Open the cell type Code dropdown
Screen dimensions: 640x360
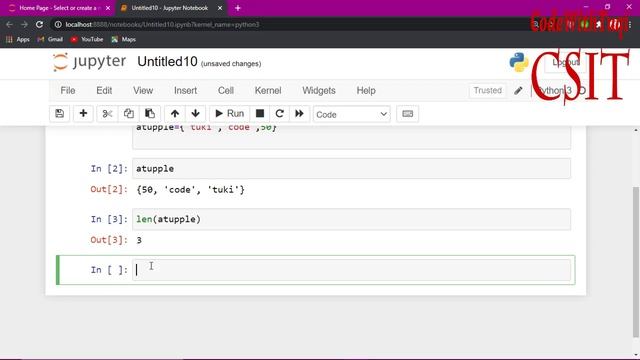tap(351, 115)
